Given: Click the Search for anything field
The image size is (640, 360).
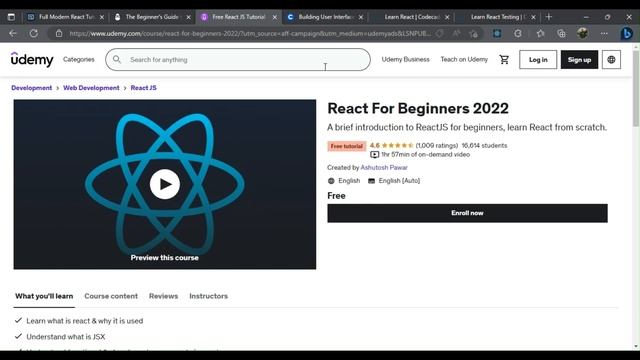Looking at the screenshot, I should click(238, 60).
